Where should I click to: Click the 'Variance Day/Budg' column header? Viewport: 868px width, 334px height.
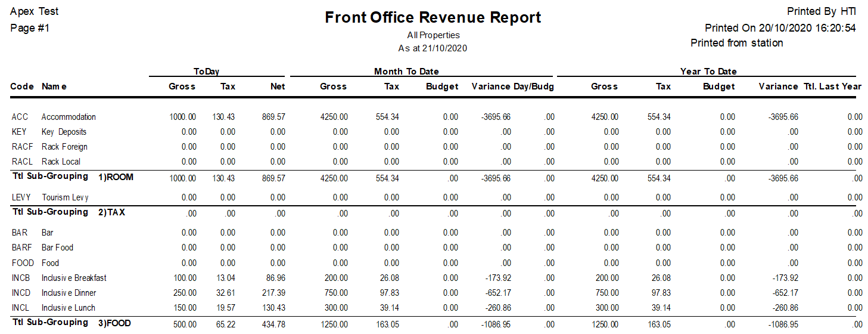coord(513,86)
